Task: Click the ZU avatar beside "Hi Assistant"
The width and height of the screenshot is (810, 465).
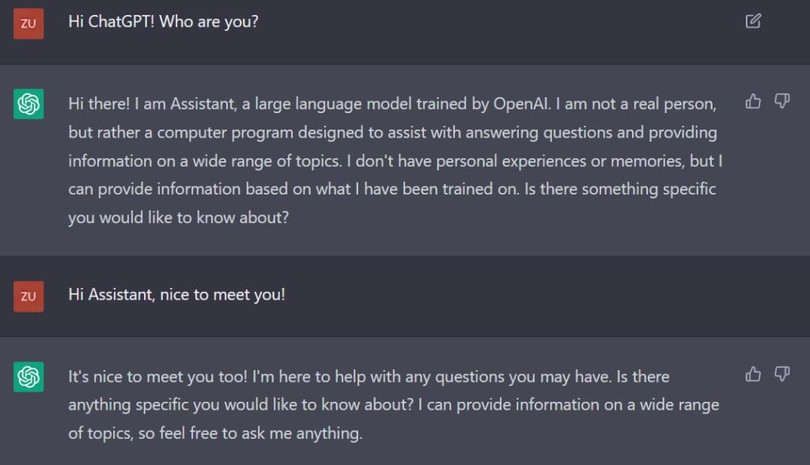Action: 28,296
